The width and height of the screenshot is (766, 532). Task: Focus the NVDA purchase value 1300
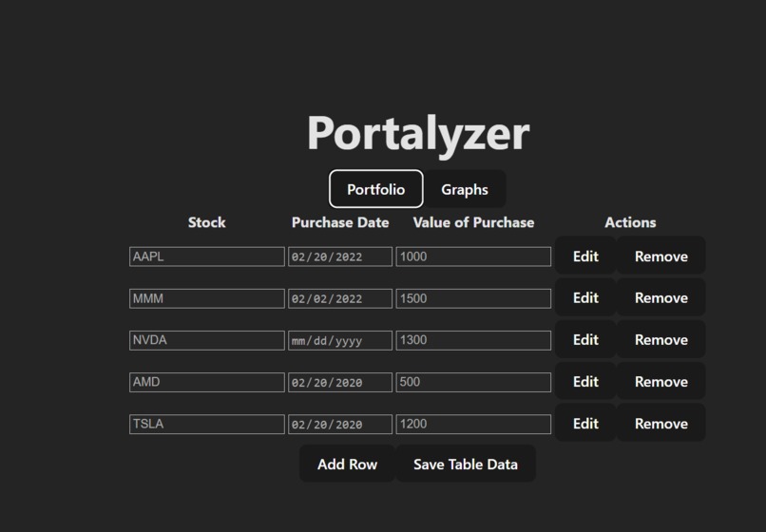pos(473,340)
